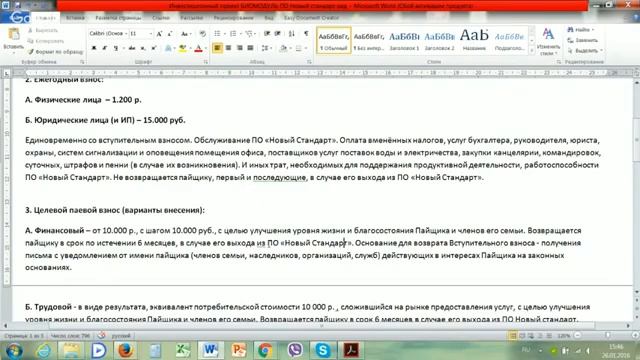Apply the Заголовок 2 style
The width and height of the screenshot is (640, 360).
pyautogui.click(x=439, y=40)
